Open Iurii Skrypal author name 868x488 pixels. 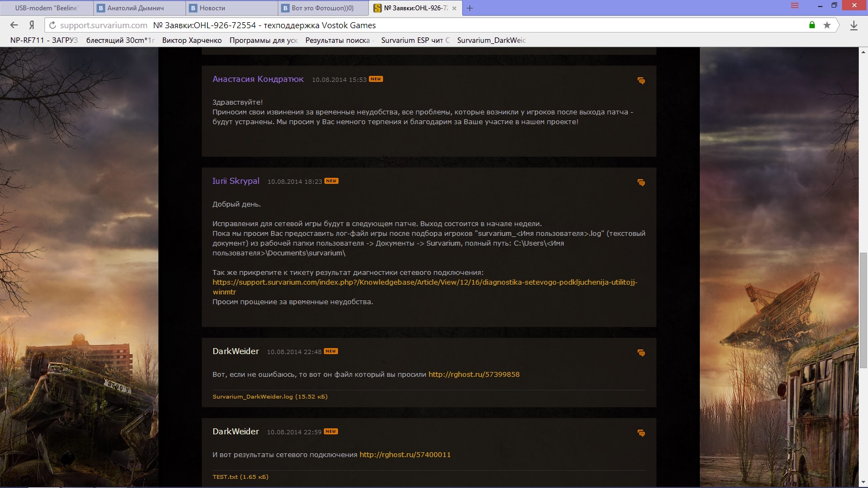coord(236,181)
